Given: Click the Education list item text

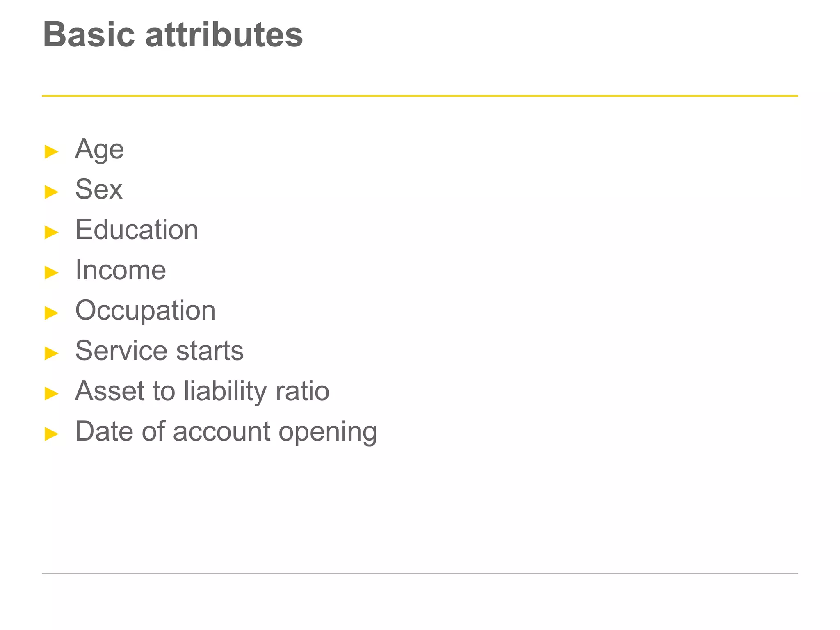Looking at the screenshot, I should tap(137, 229).
